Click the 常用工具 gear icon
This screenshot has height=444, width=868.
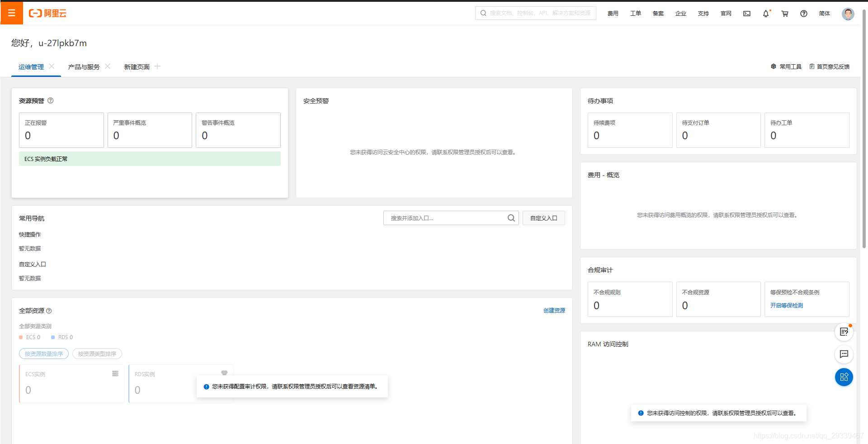coord(774,66)
